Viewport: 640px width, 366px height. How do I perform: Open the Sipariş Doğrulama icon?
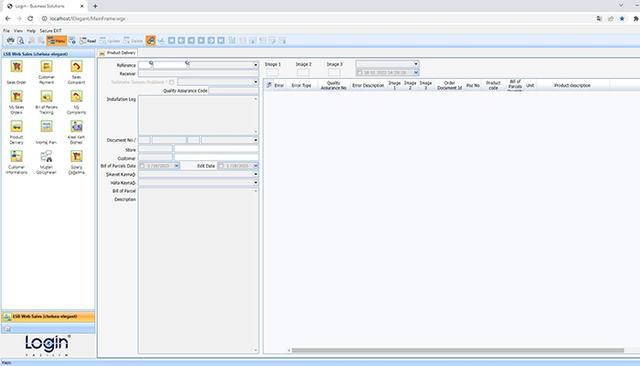(76, 156)
